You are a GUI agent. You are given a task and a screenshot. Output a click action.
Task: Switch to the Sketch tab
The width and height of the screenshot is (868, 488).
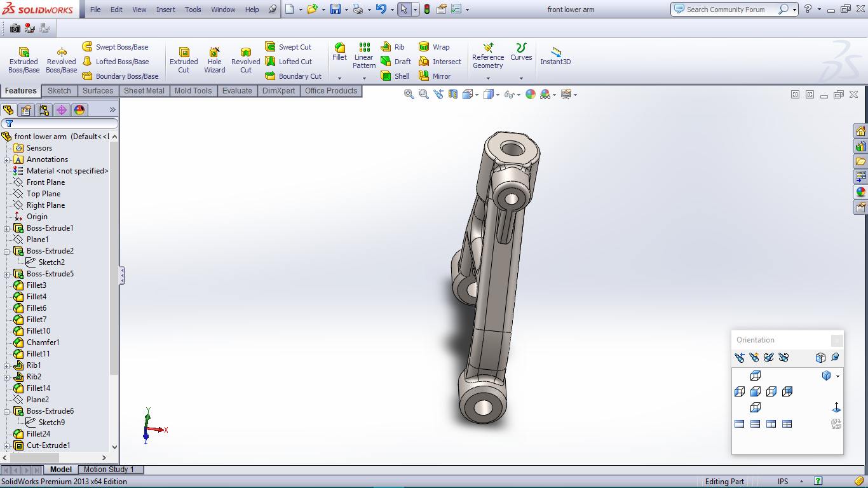point(59,91)
